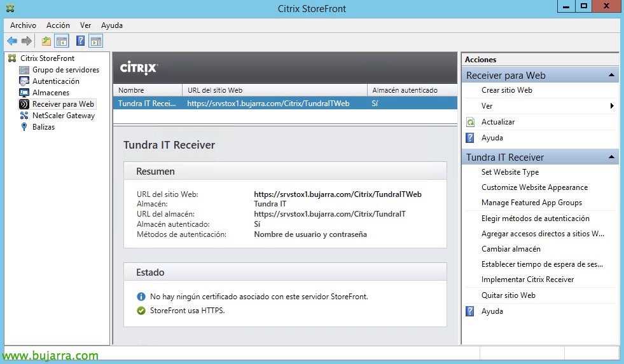Minimize the Citrix StoreFront window
The image size is (624, 364).
[x=565, y=6]
